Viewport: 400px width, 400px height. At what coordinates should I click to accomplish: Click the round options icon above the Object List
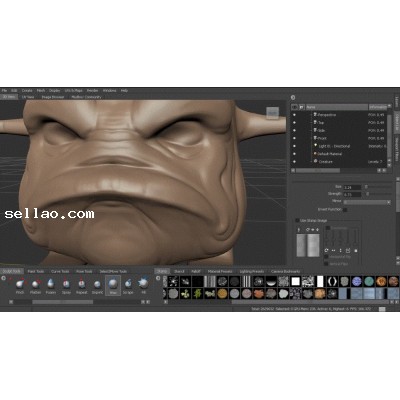coord(293,98)
